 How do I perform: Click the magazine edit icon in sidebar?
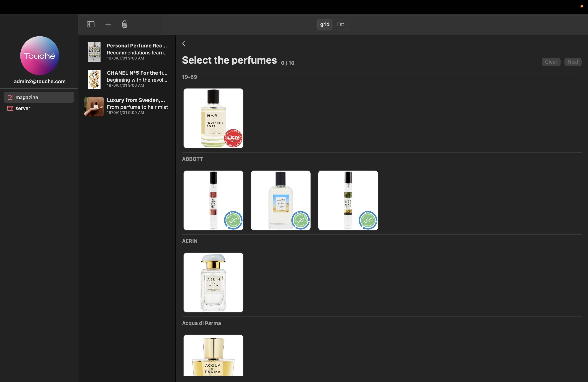[10, 97]
